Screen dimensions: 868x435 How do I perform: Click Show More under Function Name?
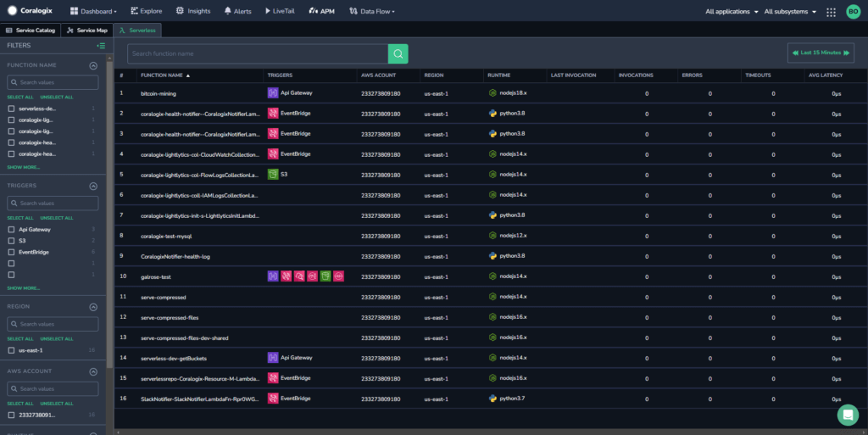coord(23,167)
